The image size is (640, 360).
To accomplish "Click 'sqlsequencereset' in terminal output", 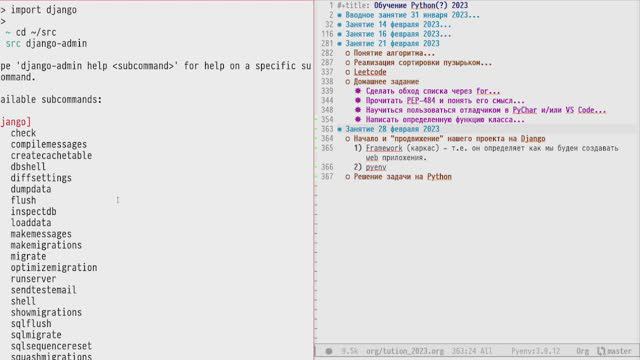I will pyautogui.click(x=51, y=347).
